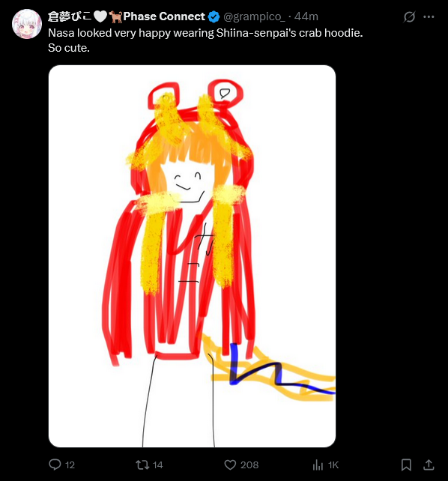Click the blue verified badge
The height and width of the screenshot is (481, 448).
pos(214,16)
